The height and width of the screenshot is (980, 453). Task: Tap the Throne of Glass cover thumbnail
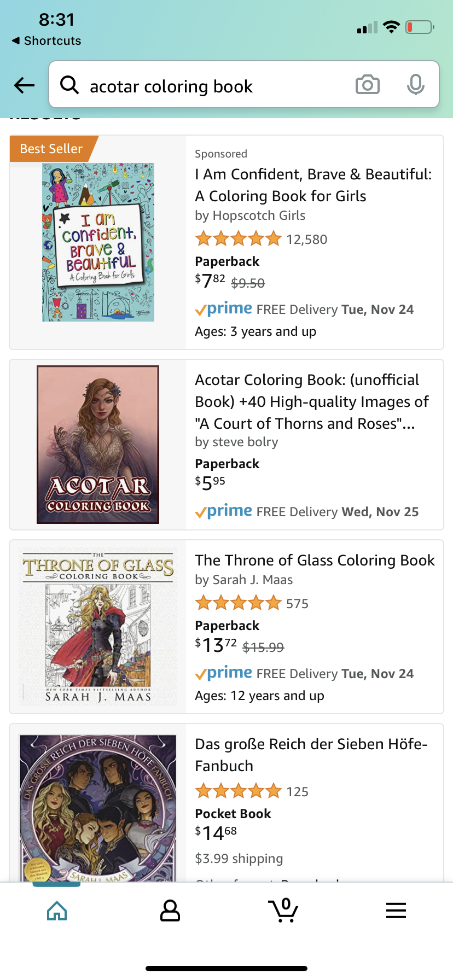click(98, 627)
